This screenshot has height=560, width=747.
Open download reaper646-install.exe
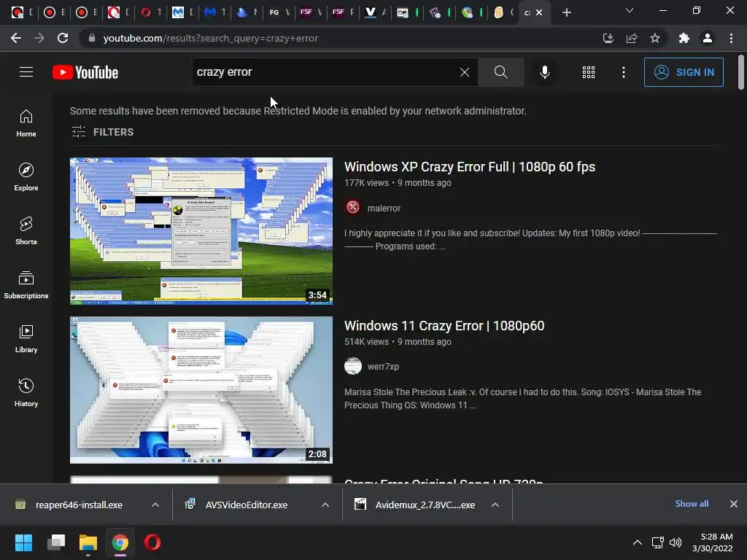click(x=79, y=505)
